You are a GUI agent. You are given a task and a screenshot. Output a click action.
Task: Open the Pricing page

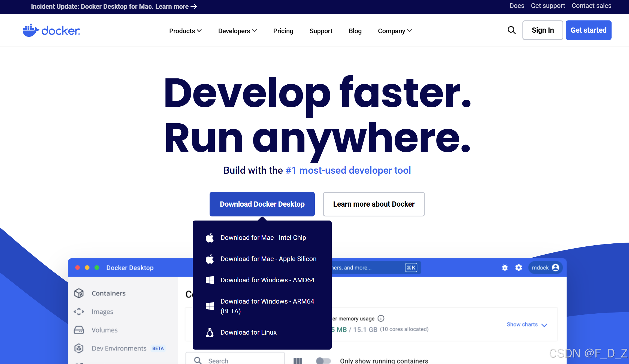(x=283, y=31)
